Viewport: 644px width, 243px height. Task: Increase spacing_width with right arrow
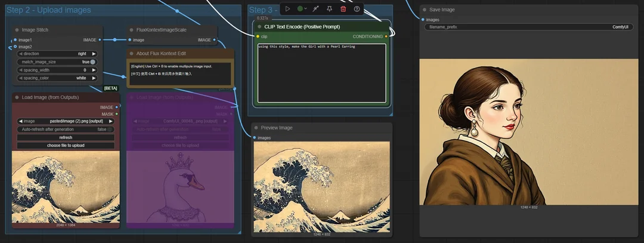point(94,70)
